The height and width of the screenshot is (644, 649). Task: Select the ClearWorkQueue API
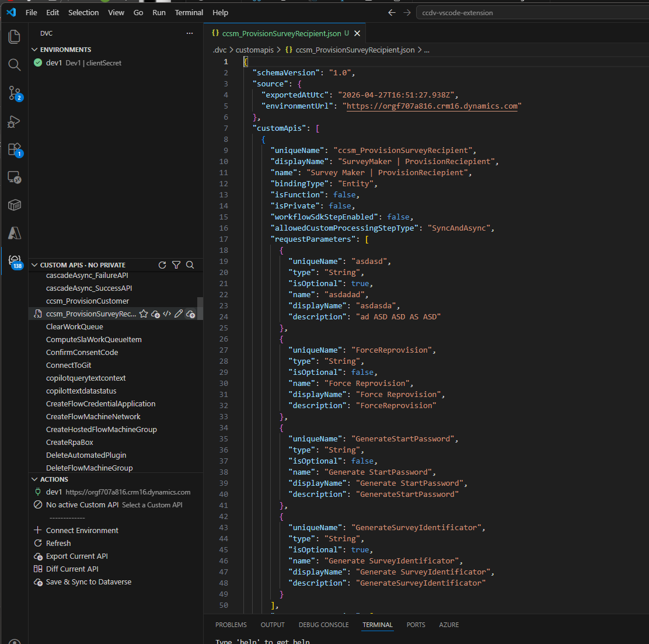point(75,327)
